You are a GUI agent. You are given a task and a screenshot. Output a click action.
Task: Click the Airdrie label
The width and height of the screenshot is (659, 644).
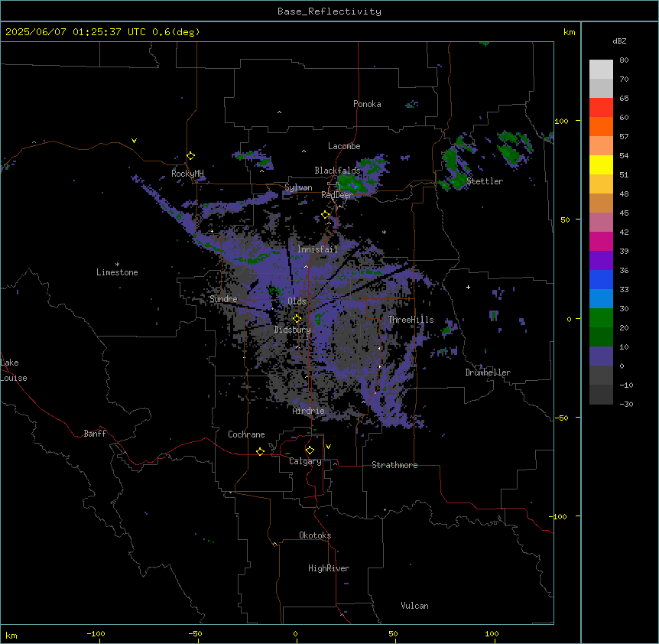pyautogui.click(x=309, y=411)
